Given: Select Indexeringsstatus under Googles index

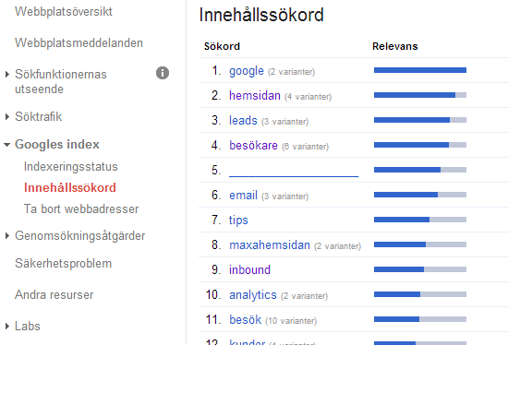Looking at the screenshot, I should click(x=70, y=166).
